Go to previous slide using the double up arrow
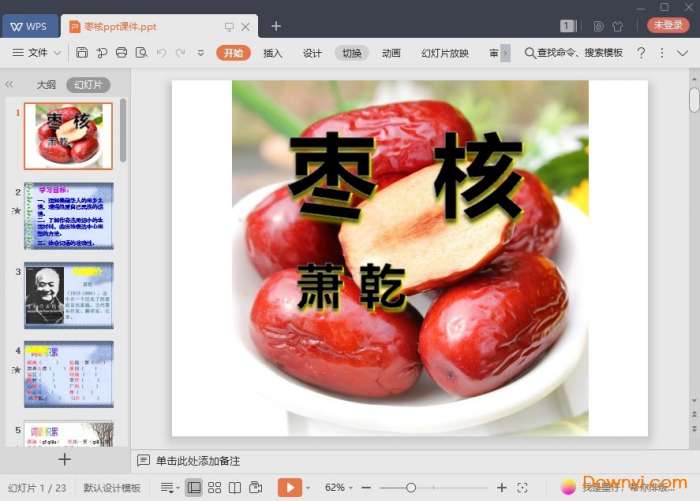The width and height of the screenshot is (700, 501). (x=694, y=414)
